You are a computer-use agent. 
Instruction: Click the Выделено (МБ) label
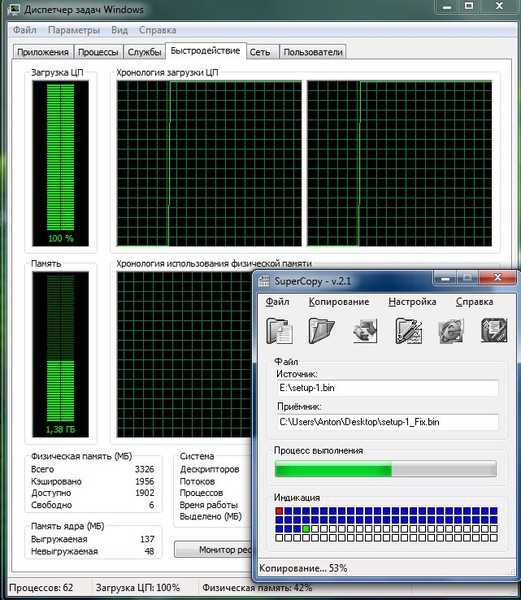pyautogui.click(x=210, y=517)
